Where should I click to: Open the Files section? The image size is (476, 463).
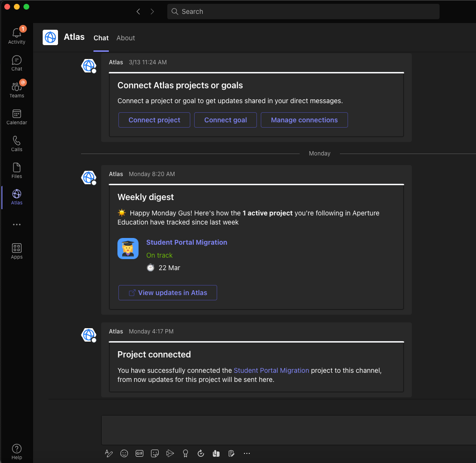click(x=17, y=170)
